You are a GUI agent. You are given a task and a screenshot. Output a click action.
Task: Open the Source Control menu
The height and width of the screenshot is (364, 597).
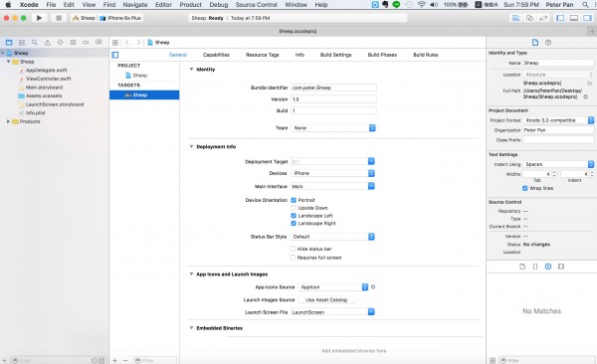click(x=257, y=5)
